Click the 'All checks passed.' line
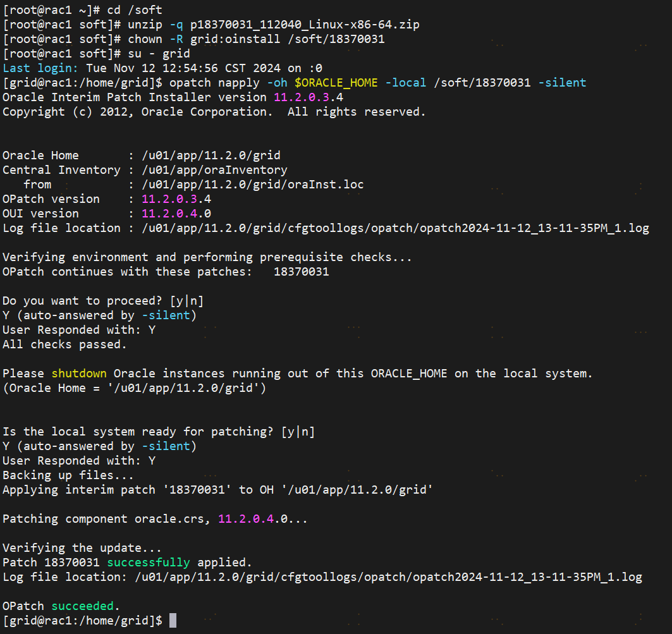This screenshot has height=634, width=672. pyautogui.click(x=64, y=344)
